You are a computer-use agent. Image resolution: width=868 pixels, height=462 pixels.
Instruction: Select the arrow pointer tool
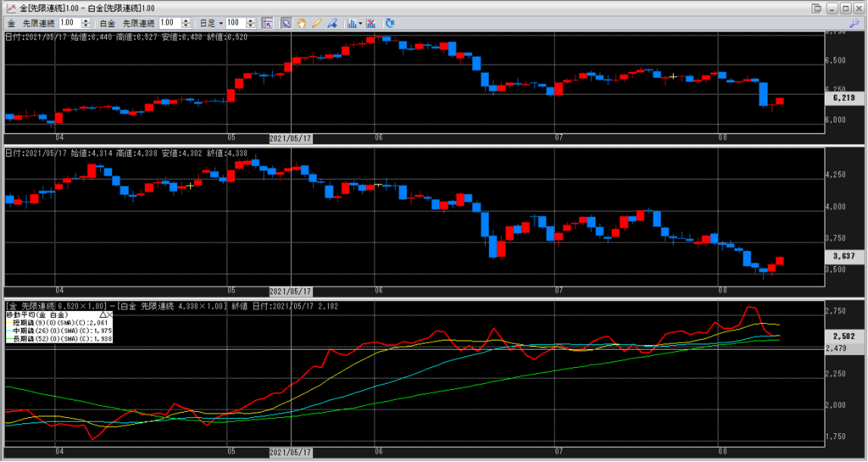[287, 22]
